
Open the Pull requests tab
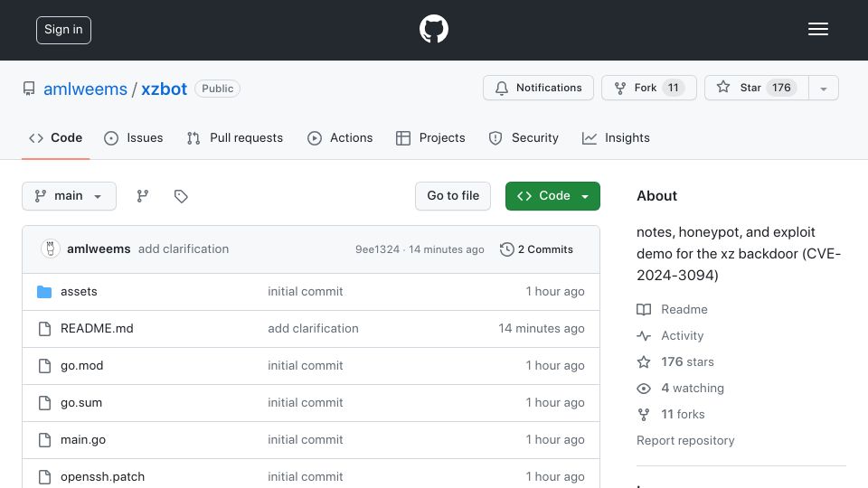[x=235, y=137]
